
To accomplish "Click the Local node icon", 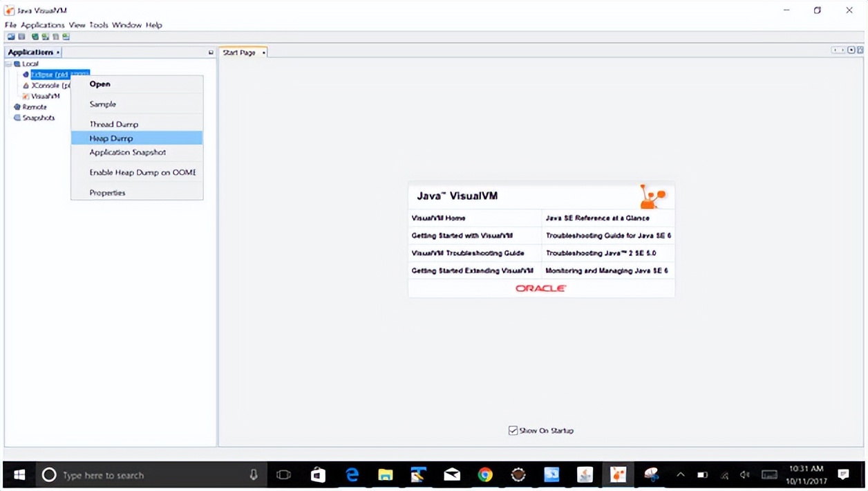I will (x=17, y=64).
